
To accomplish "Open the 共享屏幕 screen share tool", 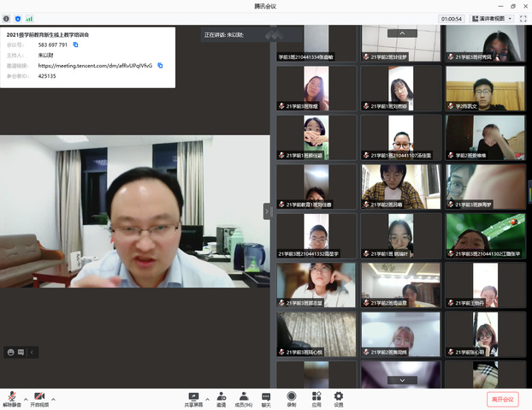I will [193, 396].
